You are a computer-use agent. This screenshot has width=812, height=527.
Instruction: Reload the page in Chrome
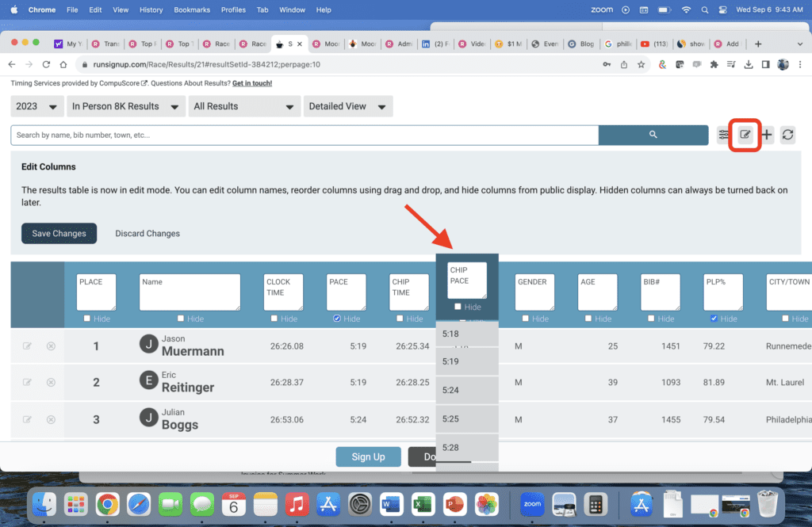[x=46, y=64]
